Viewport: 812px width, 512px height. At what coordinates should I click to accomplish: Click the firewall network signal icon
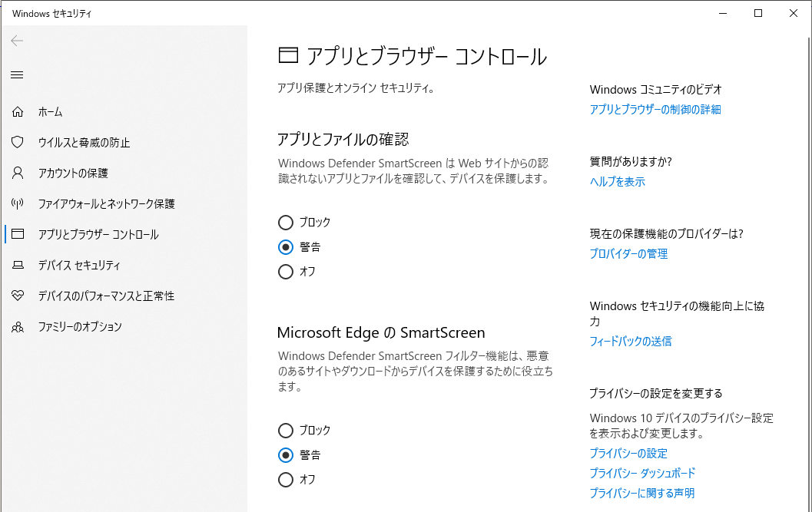pos(18,204)
